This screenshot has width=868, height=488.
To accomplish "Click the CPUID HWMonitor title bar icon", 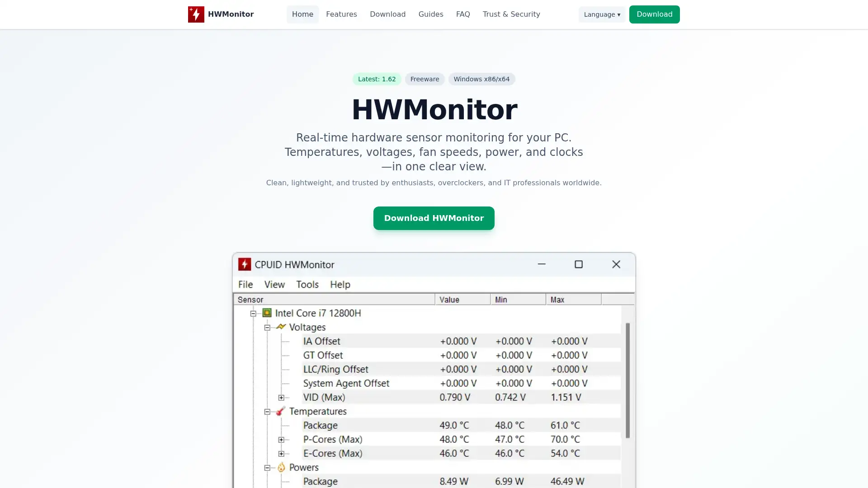I will (245, 264).
